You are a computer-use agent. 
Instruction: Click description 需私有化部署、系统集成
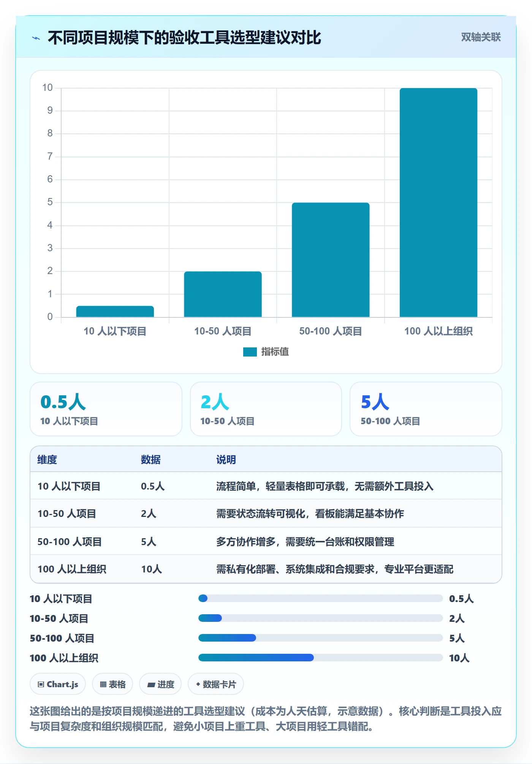click(335, 569)
